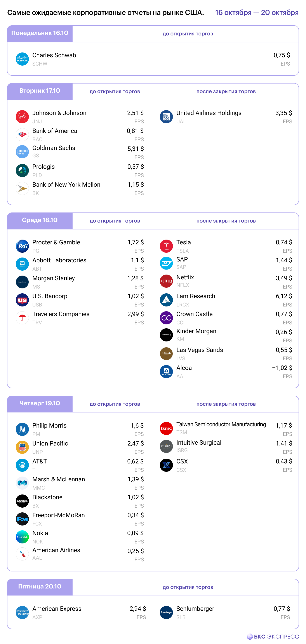Click the Taiwan Semiconductor Manufacturing name
Image resolution: width=306 pixels, height=644 pixels.
click(x=221, y=425)
